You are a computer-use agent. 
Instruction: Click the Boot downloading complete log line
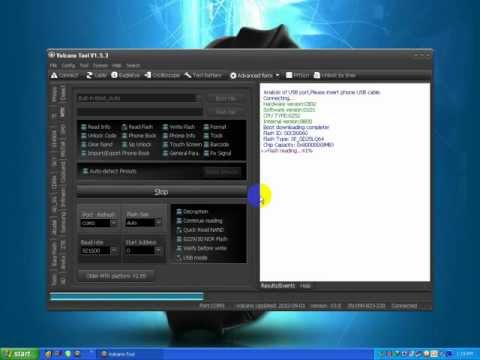click(x=296, y=127)
